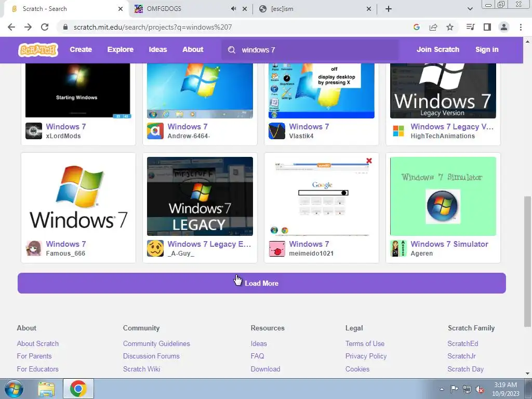Open the Ideas header menu item
This screenshot has width=532, height=399.
158,49
